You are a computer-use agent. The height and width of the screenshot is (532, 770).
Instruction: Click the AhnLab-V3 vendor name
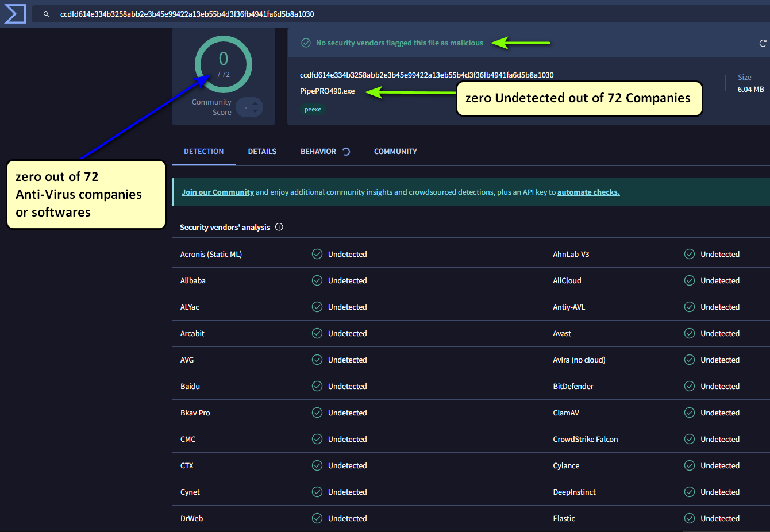click(x=571, y=254)
